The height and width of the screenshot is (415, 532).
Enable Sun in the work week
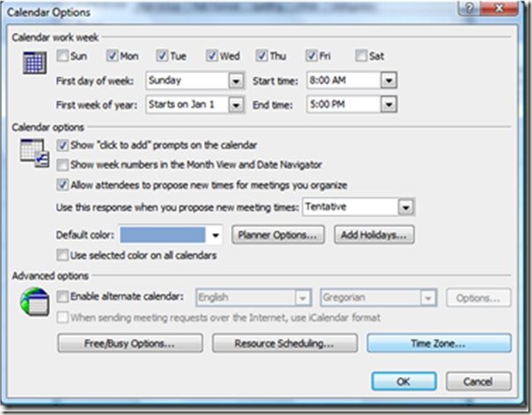62,55
